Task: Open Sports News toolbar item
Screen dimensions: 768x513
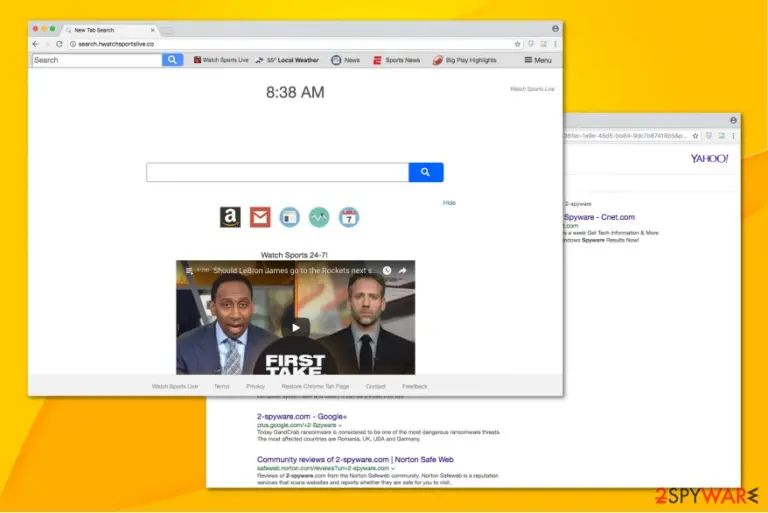Action: tap(397, 60)
